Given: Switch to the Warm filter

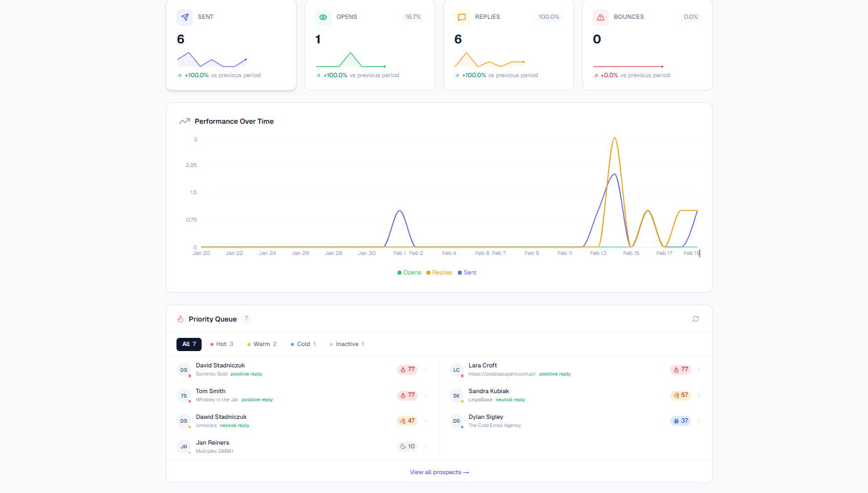Looking at the screenshot, I should (261, 344).
